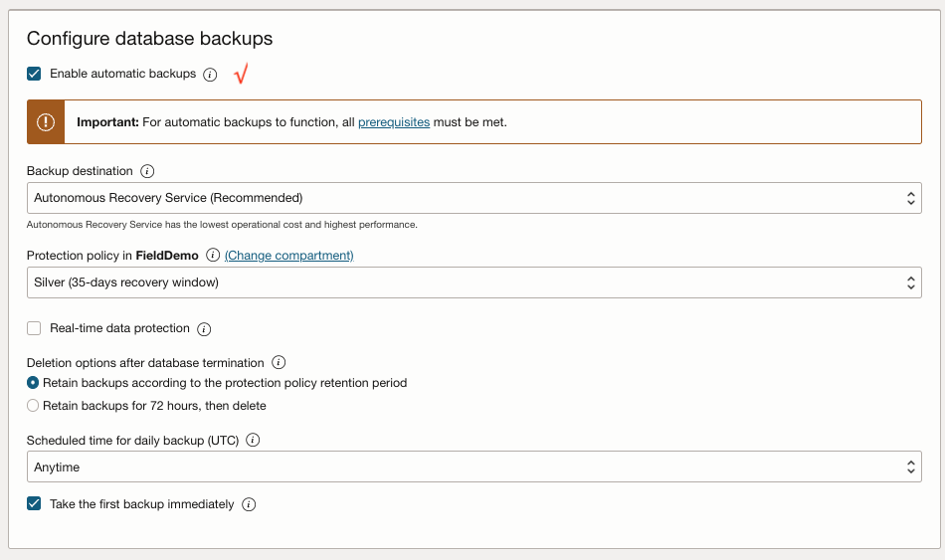Click the red checkmark annotation
This screenshot has width=945, height=560.
[x=241, y=74]
